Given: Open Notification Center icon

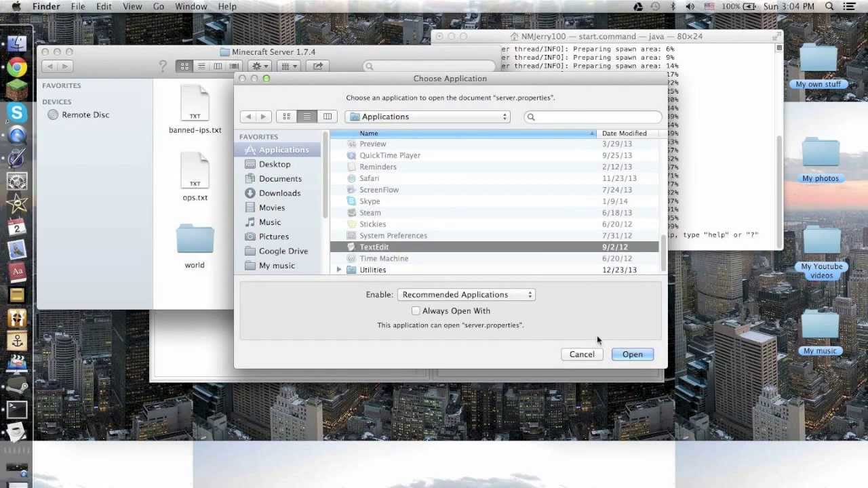Looking at the screenshot, I should click(x=850, y=7).
